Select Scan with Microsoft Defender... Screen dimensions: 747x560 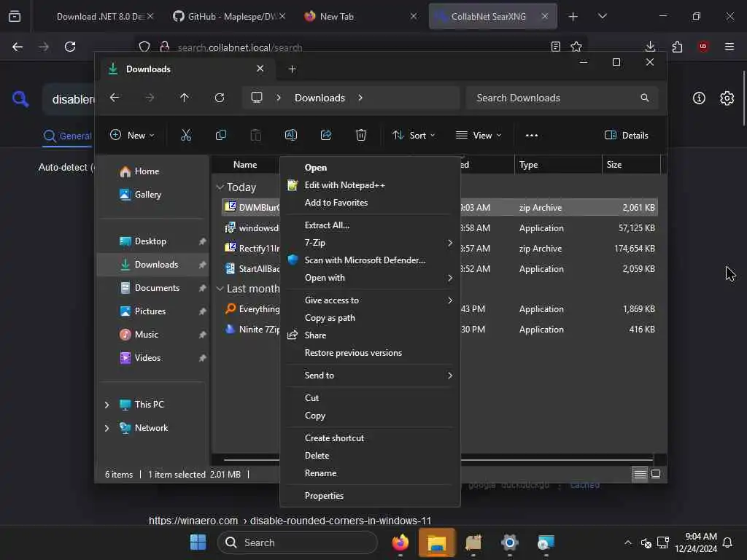point(370,260)
